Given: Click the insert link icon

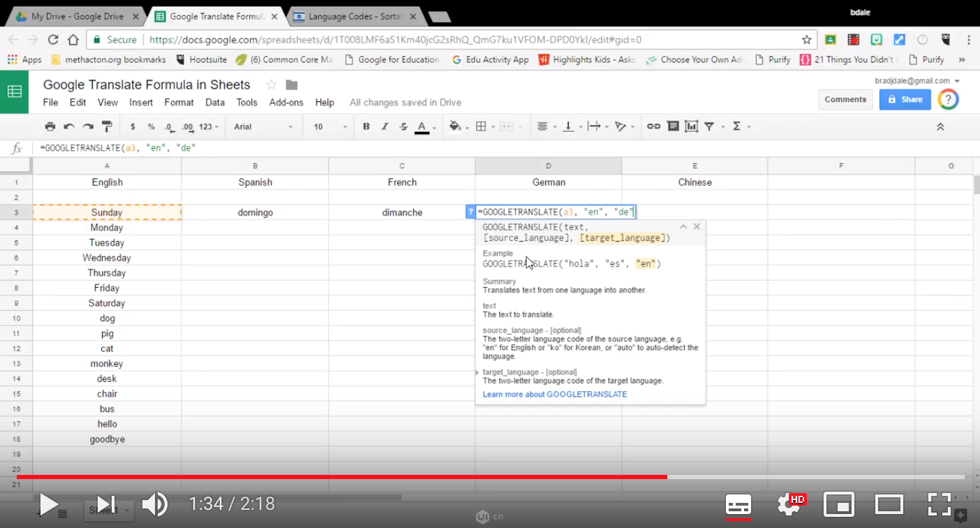Looking at the screenshot, I should click(653, 126).
